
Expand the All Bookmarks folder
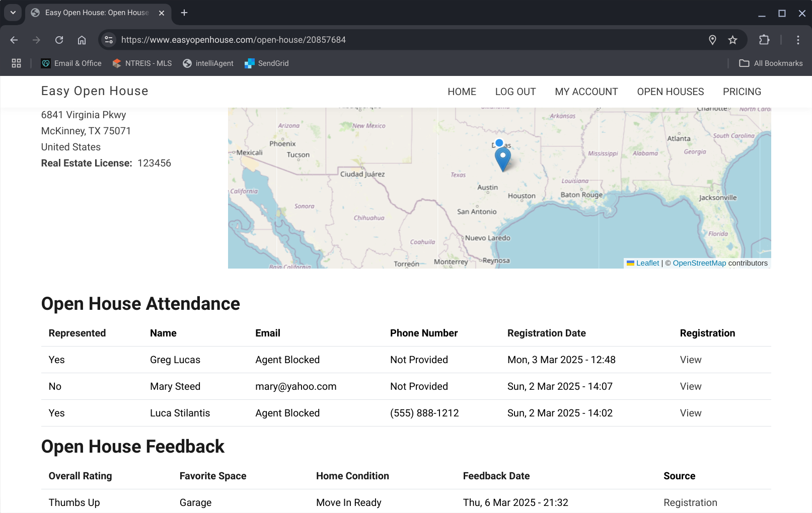click(771, 63)
